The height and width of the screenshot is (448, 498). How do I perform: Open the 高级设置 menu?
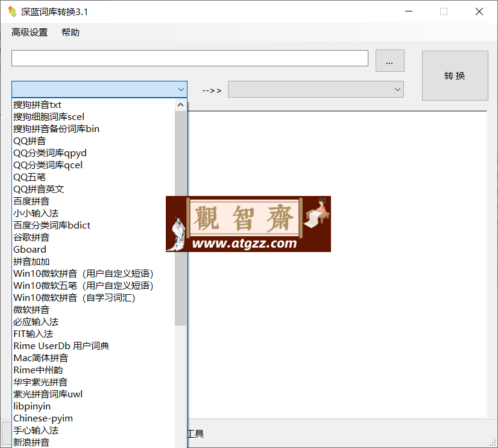click(x=30, y=32)
